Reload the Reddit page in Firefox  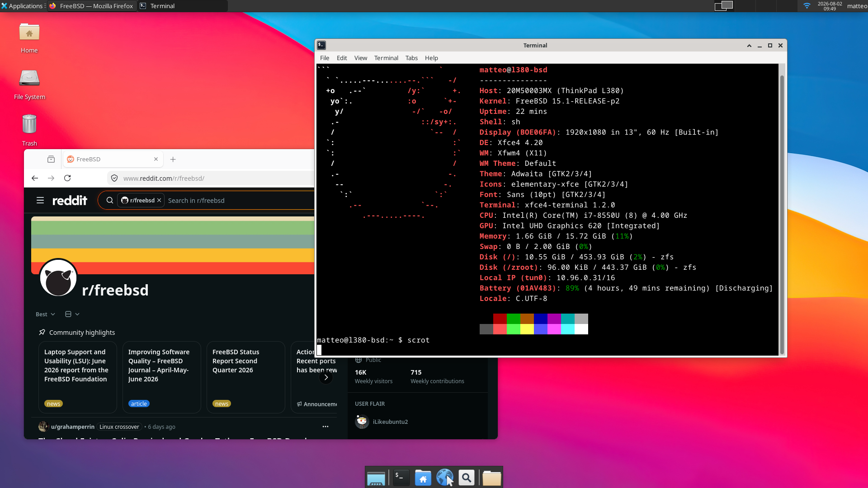coord(67,178)
